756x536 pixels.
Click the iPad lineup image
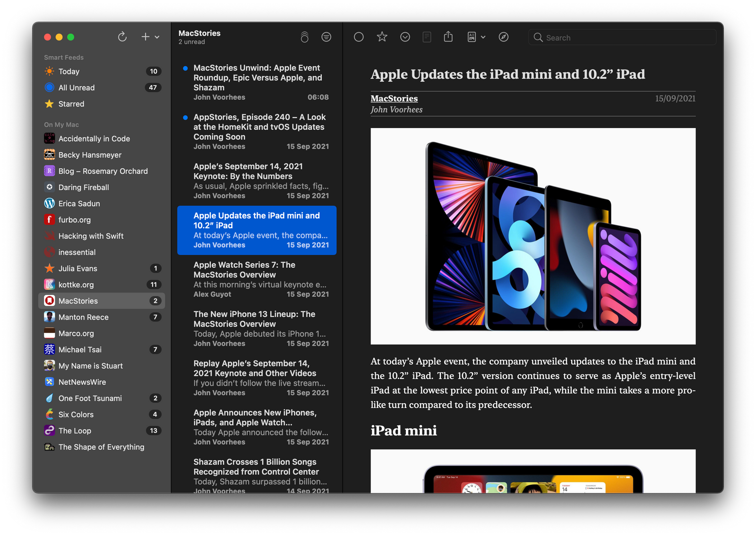(533, 236)
